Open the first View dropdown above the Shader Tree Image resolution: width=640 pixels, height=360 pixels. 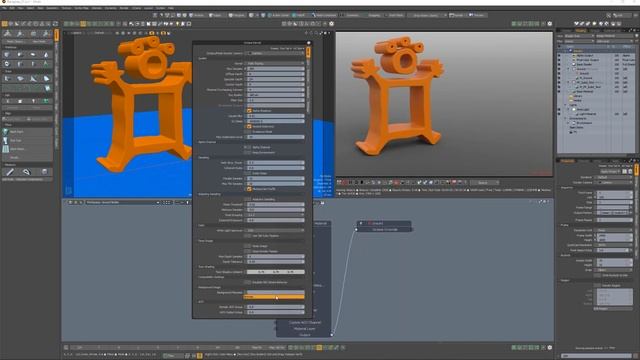pyautogui.click(x=580, y=36)
